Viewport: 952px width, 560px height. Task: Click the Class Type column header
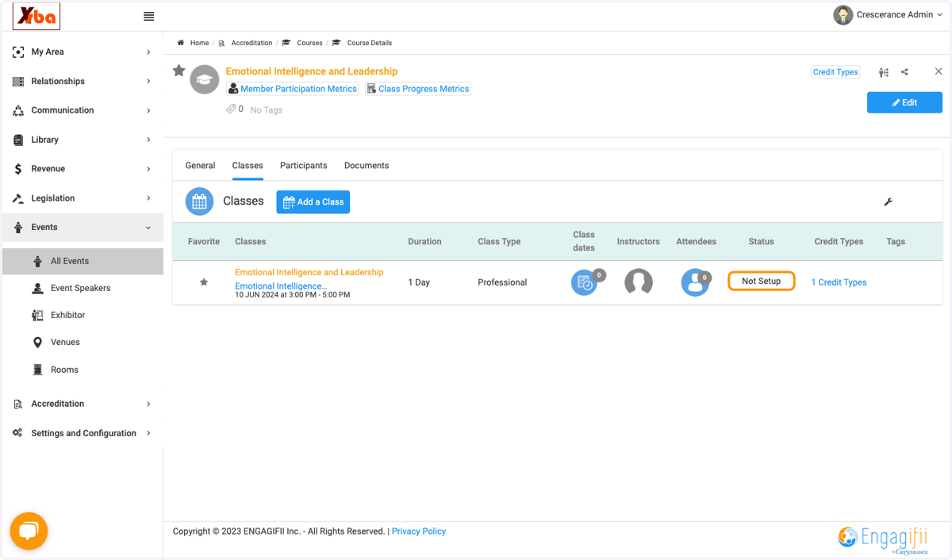click(x=499, y=242)
